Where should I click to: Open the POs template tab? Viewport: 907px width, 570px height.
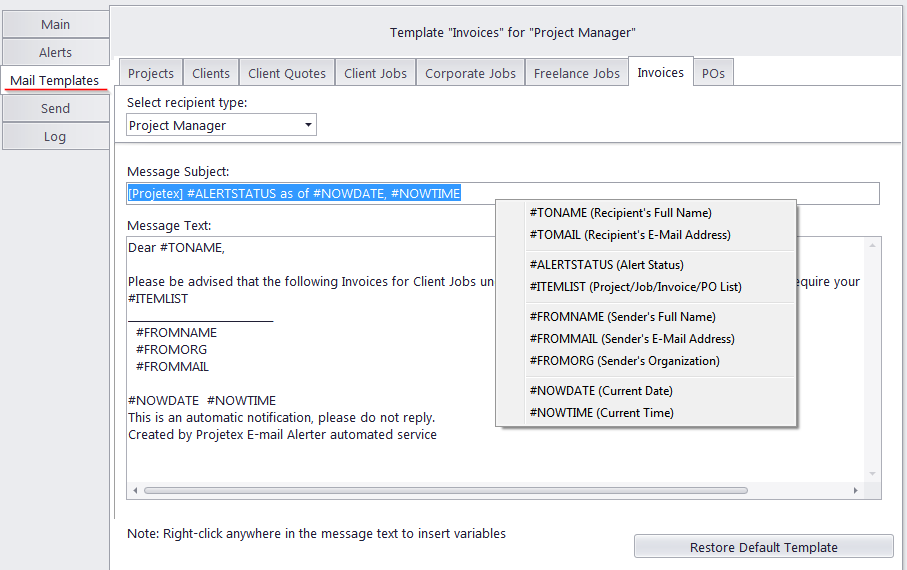click(713, 73)
